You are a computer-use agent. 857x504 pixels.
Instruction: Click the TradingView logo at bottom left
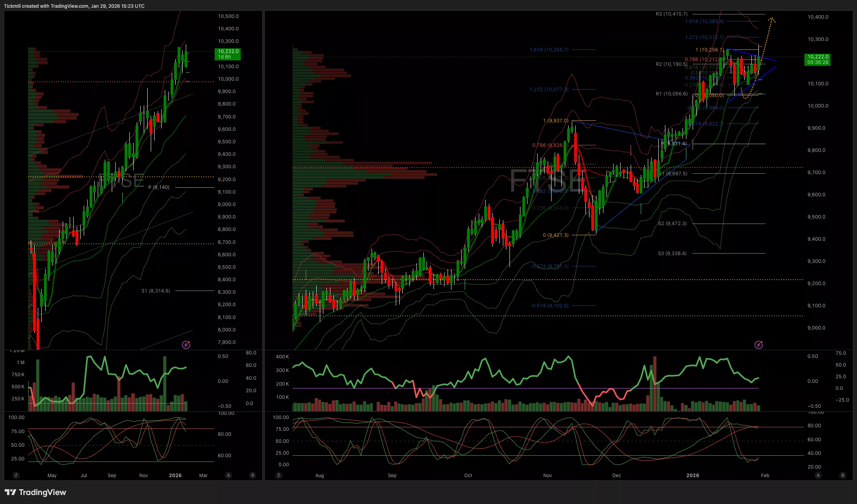click(x=35, y=492)
